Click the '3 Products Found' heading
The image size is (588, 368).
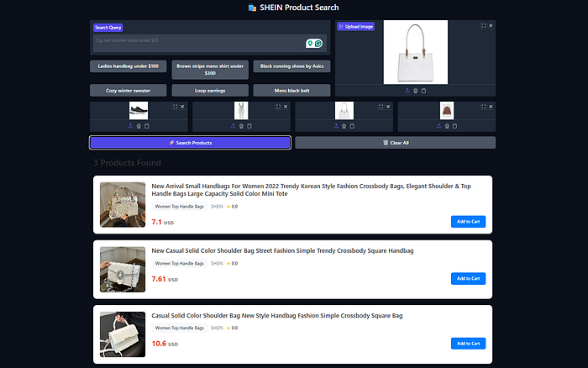coord(127,163)
